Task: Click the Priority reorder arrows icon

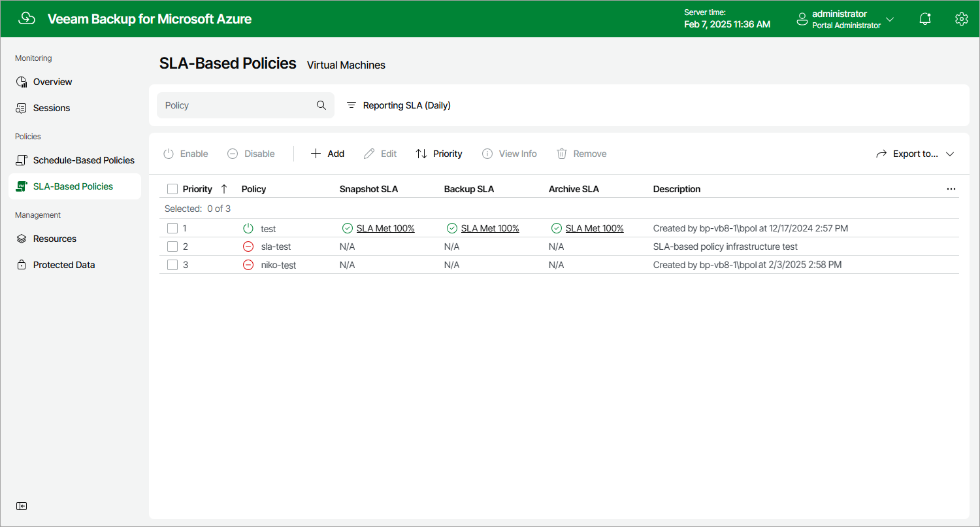Action: [421, 154]
